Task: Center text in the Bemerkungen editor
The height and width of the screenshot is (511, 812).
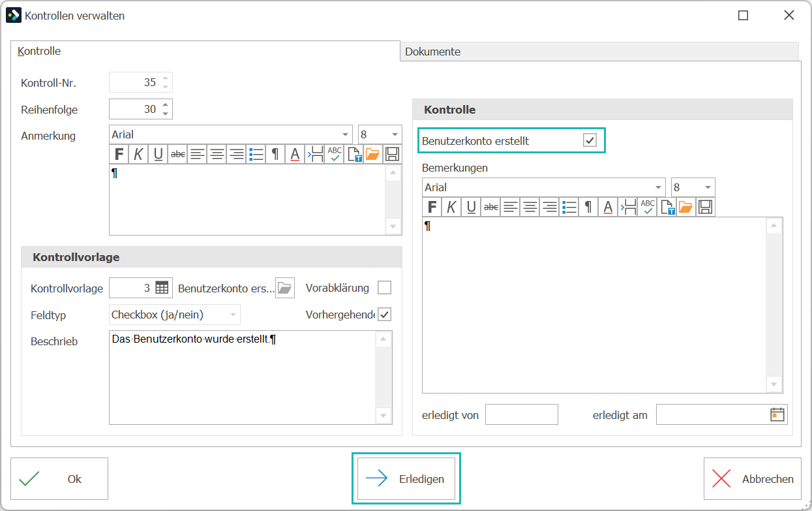Action: click(530, 207)
